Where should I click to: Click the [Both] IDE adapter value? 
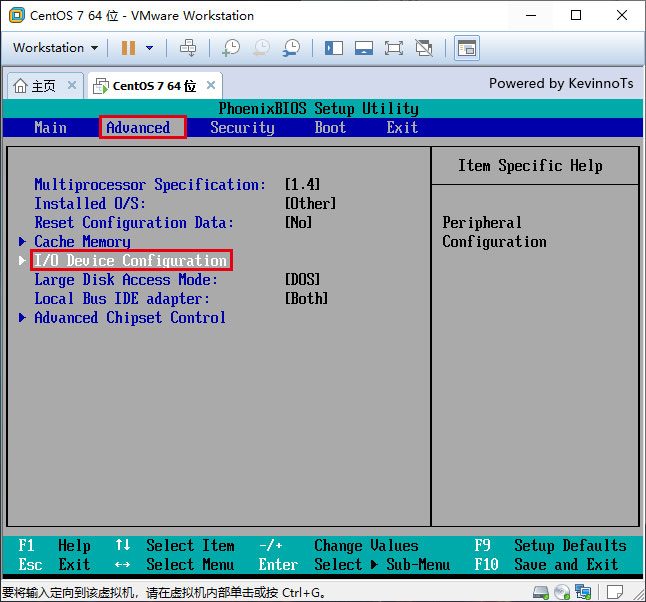pyautogui.click(x=307, y=298)
